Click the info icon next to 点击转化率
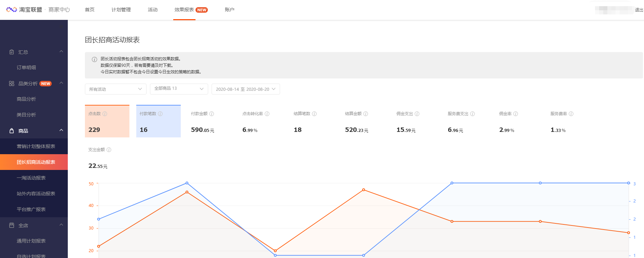The width and height of the screenshot is (644, 258). [x=267, y=114]
